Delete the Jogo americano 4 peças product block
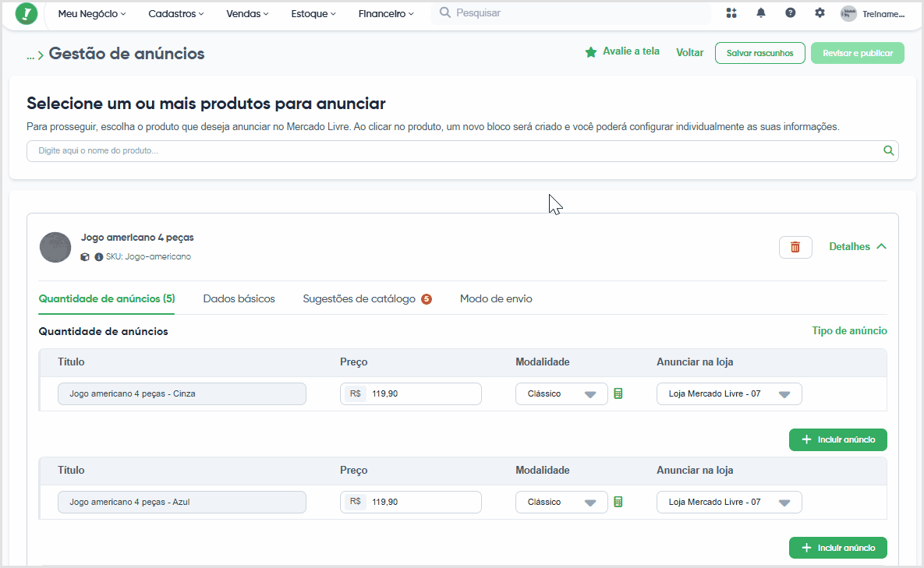This screenshot has width=924, height=568. coord(795,247)
